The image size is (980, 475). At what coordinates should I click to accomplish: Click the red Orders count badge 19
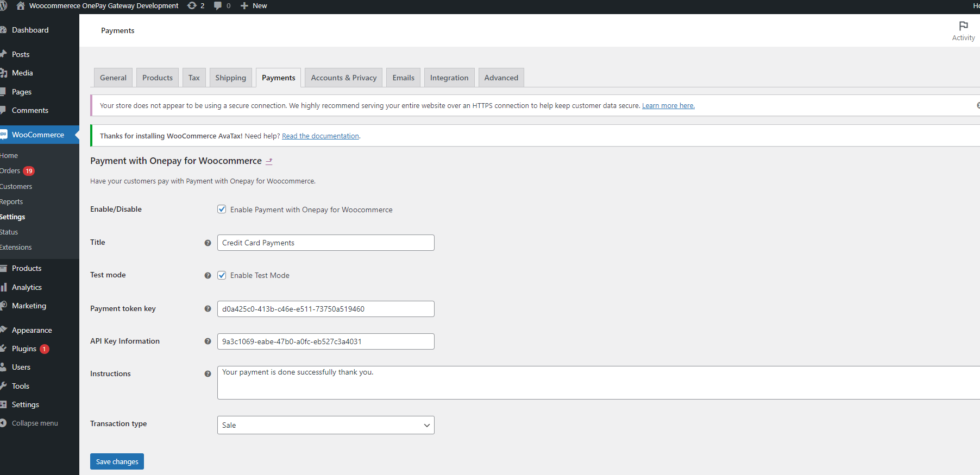coord(29,171)
